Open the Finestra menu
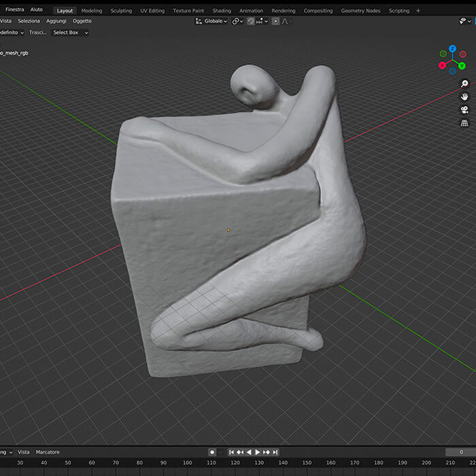Image resolution: width=476 pixels, height=476 pixels. point(15,10)
